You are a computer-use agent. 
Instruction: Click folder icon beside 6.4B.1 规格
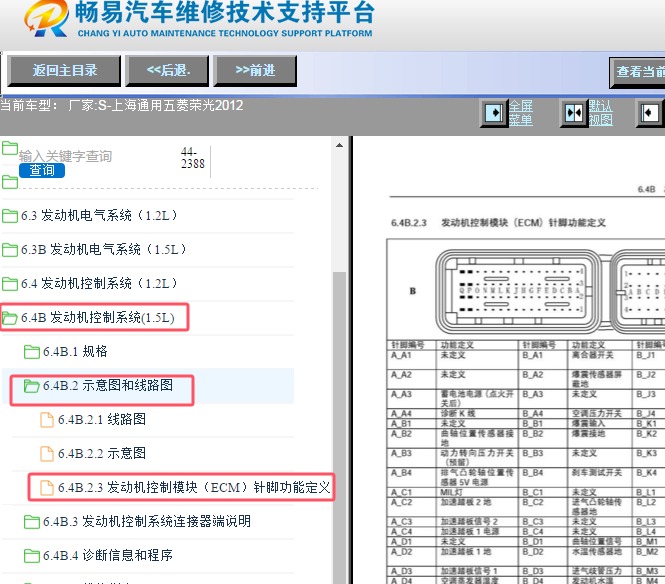click(x=32, y=352)
